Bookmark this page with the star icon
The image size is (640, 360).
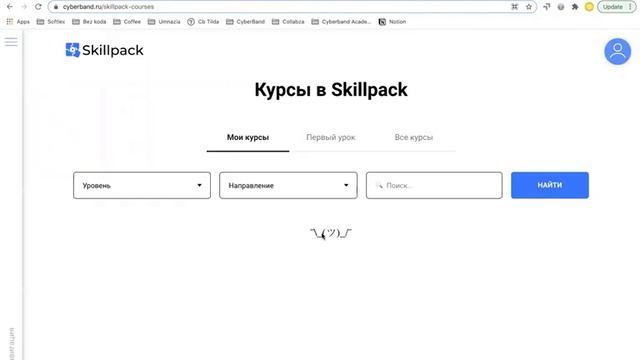point(529,7)
